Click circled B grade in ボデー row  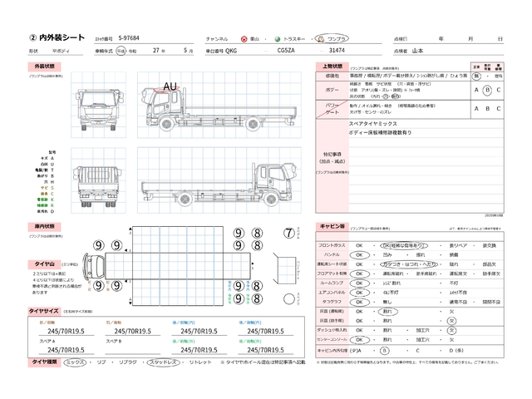click(x=487, y=91)
